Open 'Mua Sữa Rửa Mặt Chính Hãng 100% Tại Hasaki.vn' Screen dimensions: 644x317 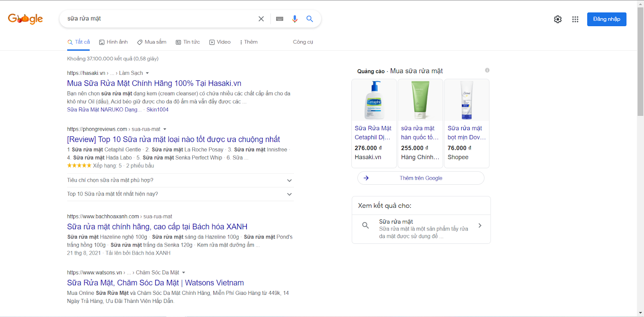click(x=154, y=83)
